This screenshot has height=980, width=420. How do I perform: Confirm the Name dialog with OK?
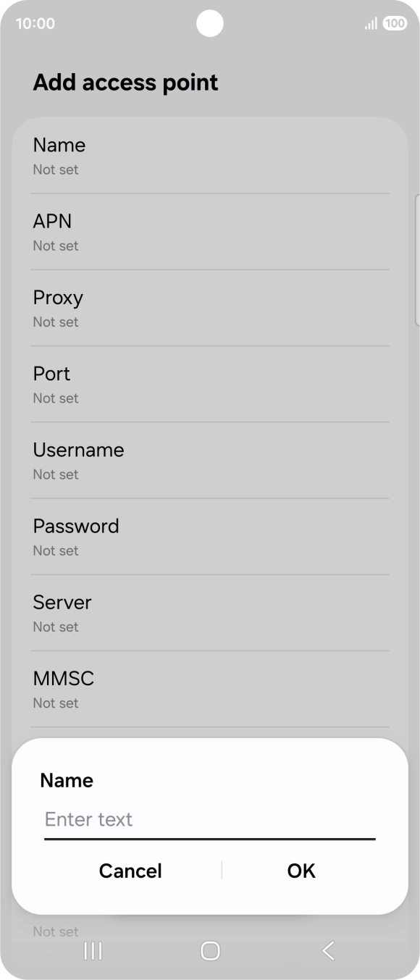(301, 871)
